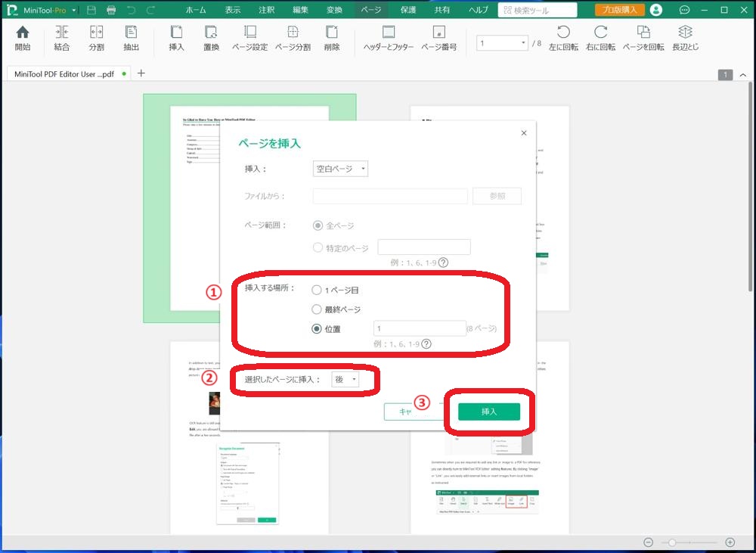Image resolution: width=756 pixels, height=553 pixels.
Task: Open the user account icon
Action: point(655,10)
